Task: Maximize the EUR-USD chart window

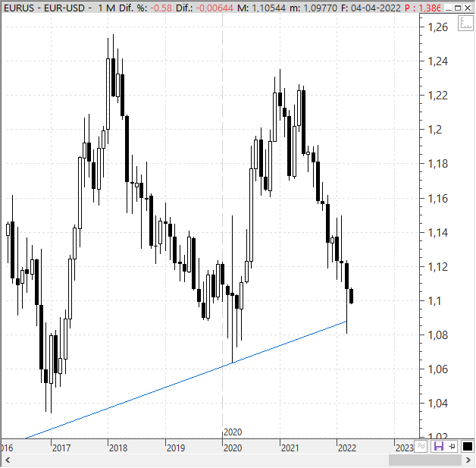Action: coord(458,8)
